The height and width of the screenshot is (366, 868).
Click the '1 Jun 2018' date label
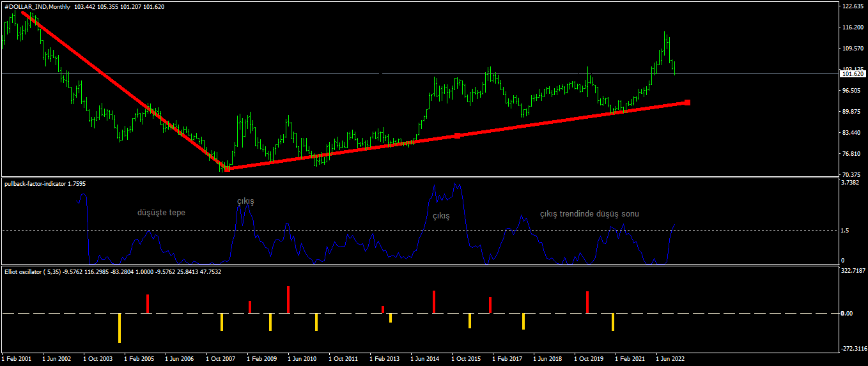548,359
